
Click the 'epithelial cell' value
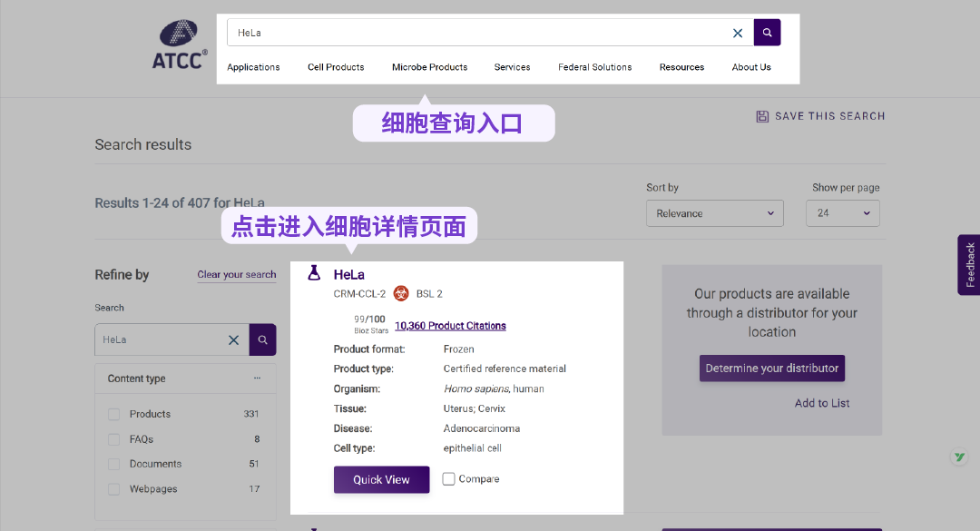tap(472, 448)
